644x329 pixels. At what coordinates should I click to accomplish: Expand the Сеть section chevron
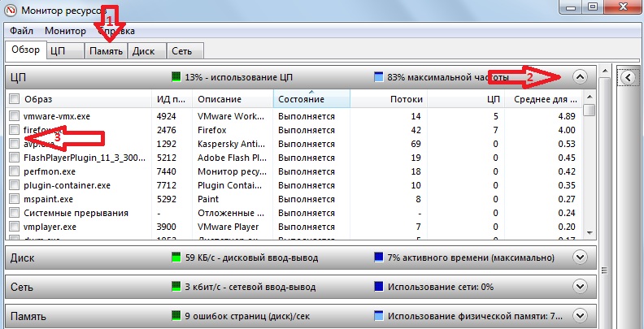point(580,286)
